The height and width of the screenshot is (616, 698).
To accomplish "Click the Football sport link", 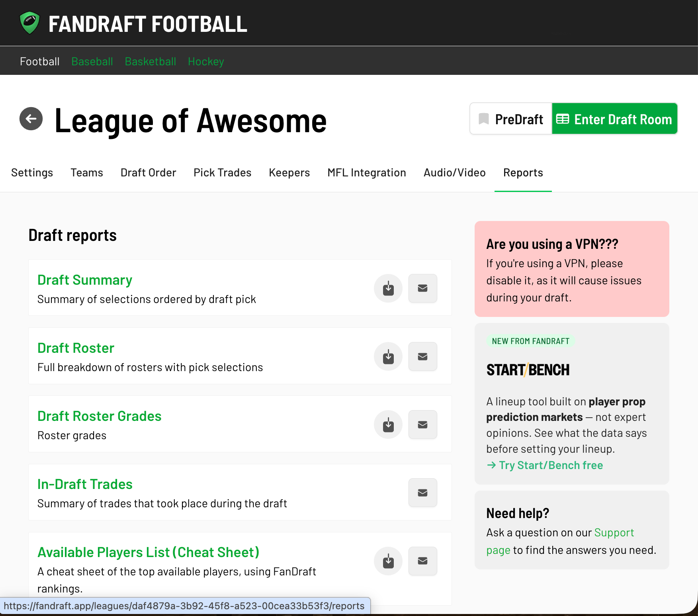I will click(x=40, y=62).
